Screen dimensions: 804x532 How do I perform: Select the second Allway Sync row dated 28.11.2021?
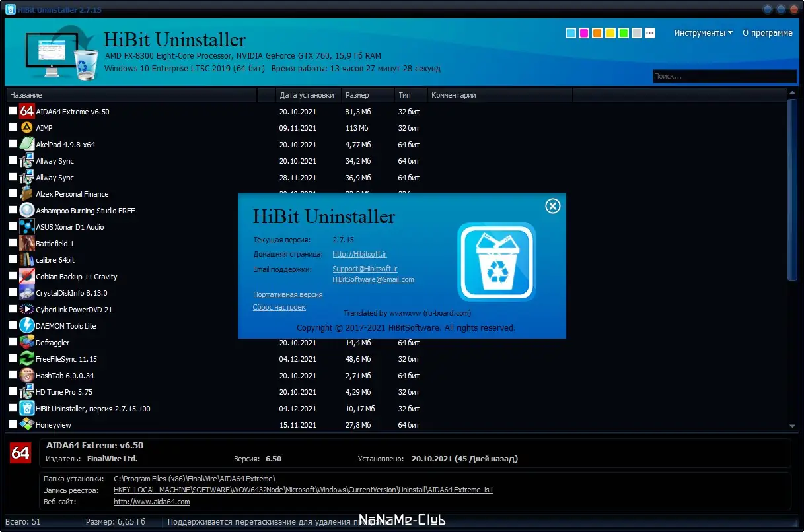(x=396, y=177)
